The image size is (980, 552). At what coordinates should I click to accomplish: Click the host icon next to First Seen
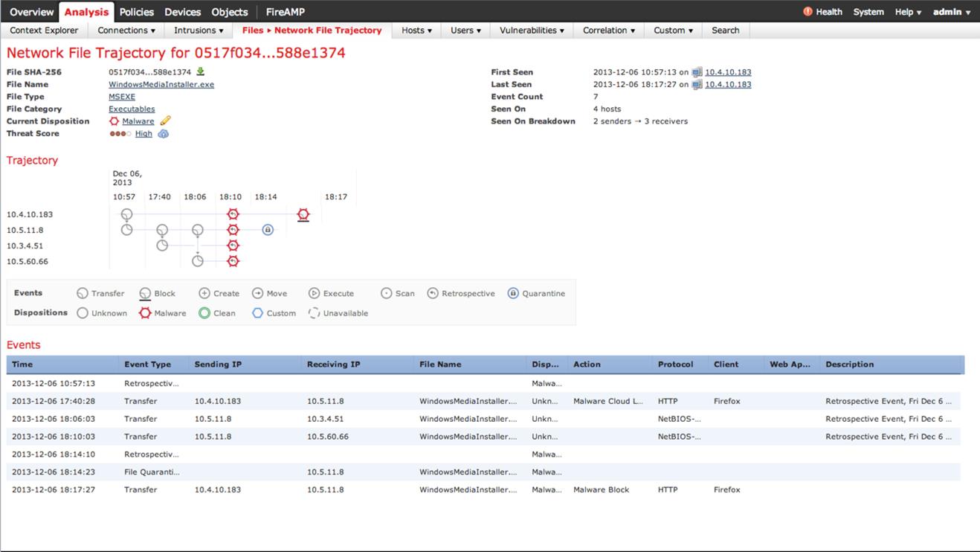pyautogui.click(x=697, y=72)
